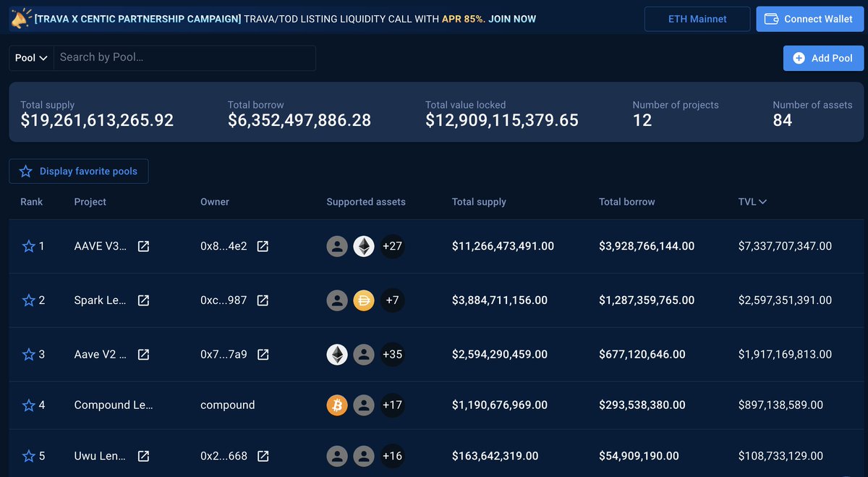Open Uwu Lend project external link icon

click(x=143, y=455)
